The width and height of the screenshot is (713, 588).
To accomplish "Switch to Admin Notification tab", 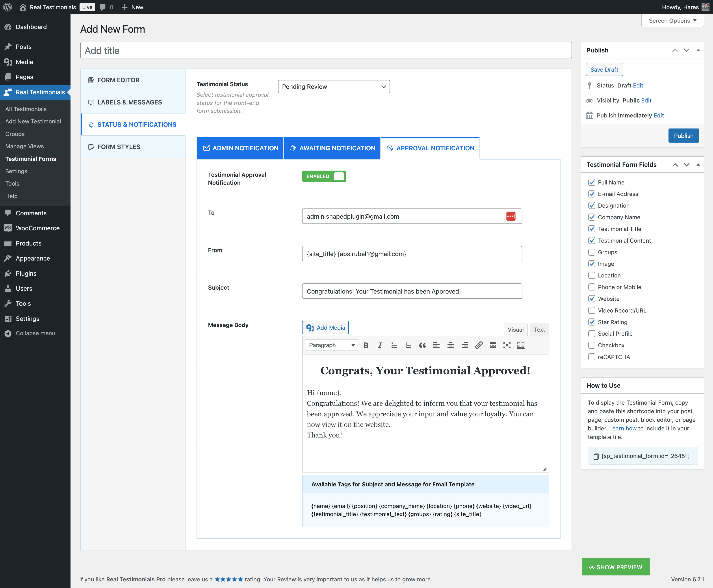I will (240, 148).
